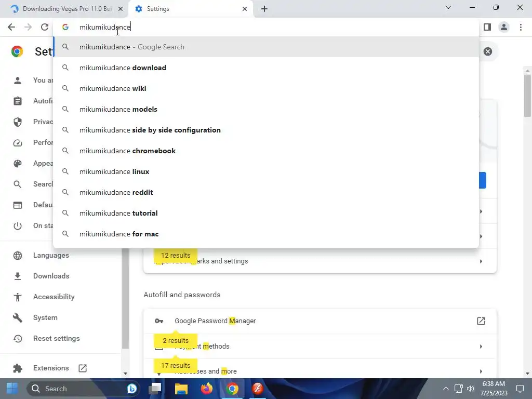This screenshot has height=399, width=532.
Task: Open Reset settings in the sidebar
Action: [56, 338]
